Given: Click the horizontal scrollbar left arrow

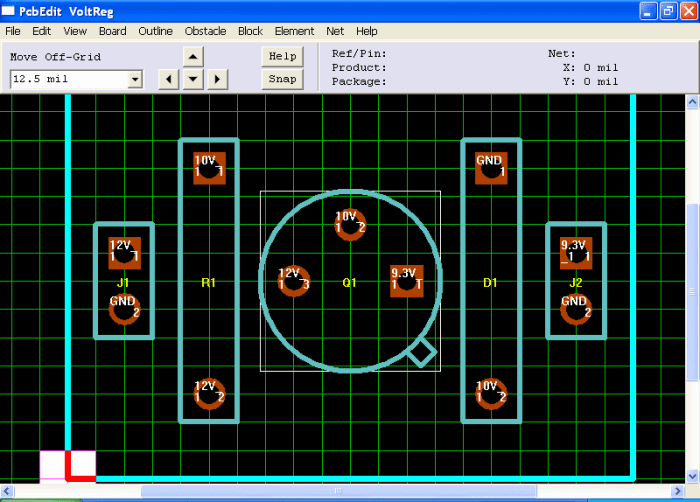Looking at the screenshot, I should (7, 491).
